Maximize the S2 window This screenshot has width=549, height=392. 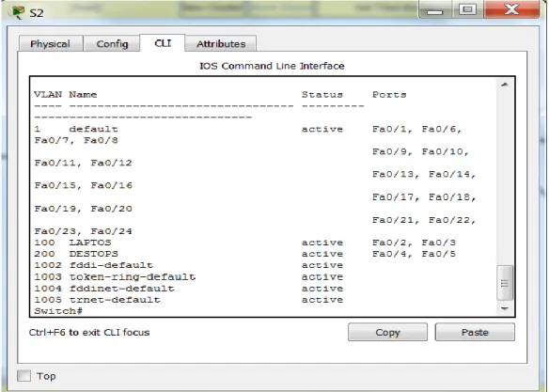tap(467, 9)
